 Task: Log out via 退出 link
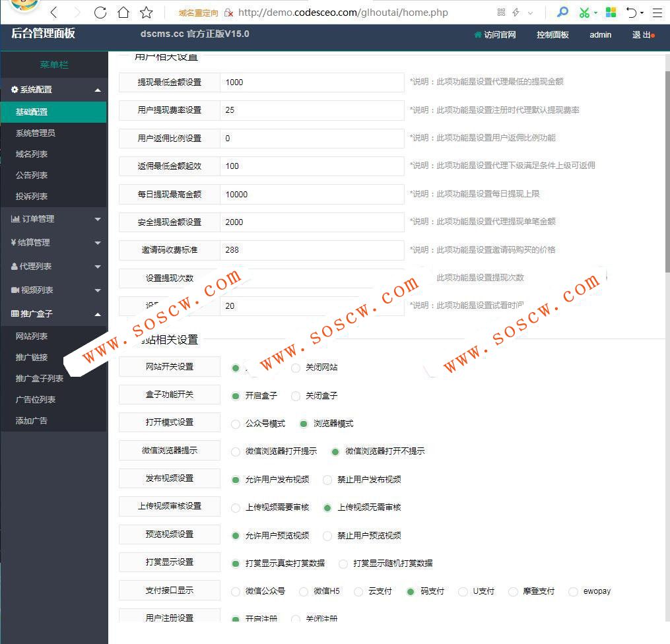tap(642, 34)
